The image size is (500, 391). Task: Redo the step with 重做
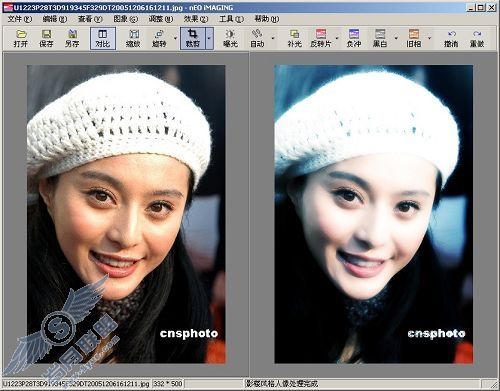pos(477,38)
